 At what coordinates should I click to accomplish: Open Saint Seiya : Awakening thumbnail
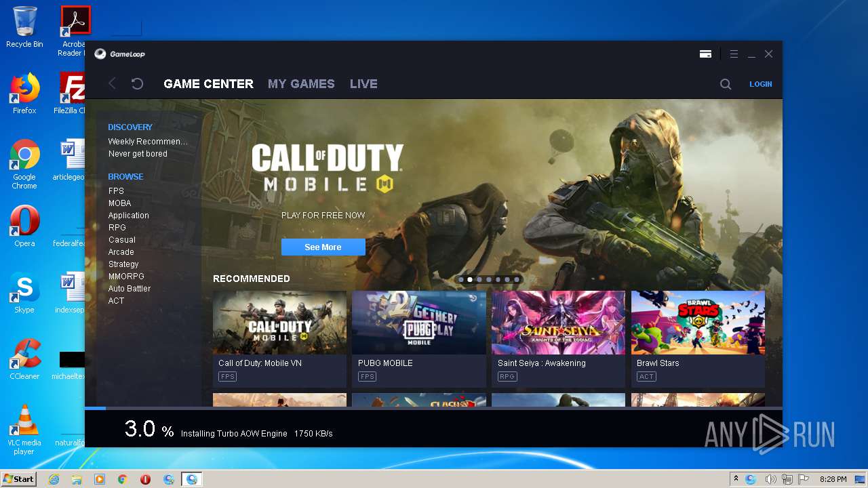[x=558, y=323]
